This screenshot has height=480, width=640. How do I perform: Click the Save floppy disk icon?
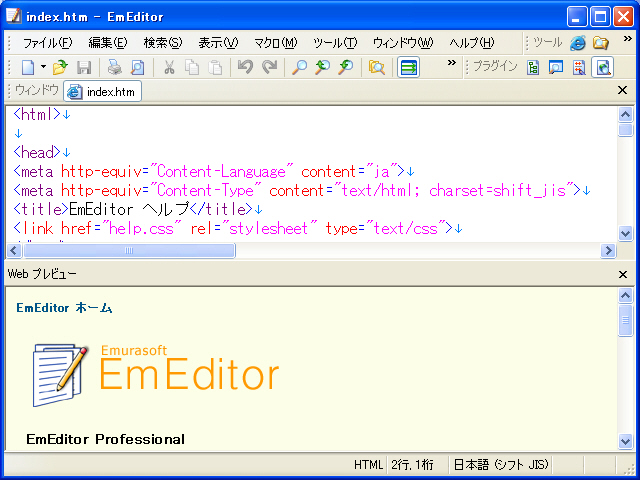point(84,67)
